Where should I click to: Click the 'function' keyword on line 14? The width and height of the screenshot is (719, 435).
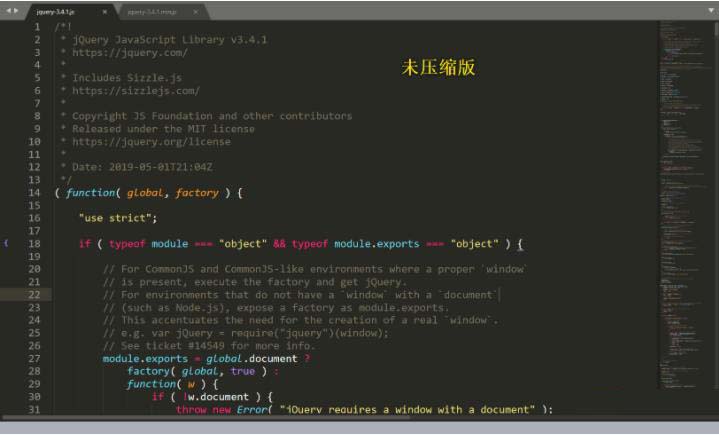coord(90,193)
